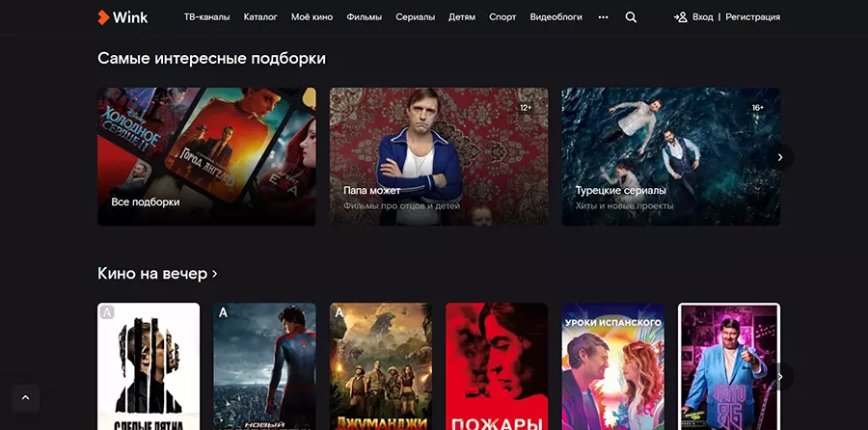Viewport: 868px width, 430px height.
Task: Open Видеоблоги section
Action: coord(556,17)
